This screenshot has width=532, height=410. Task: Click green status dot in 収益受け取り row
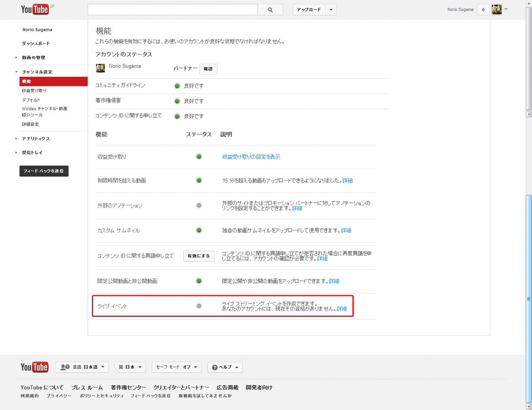(x=199, y=157)
